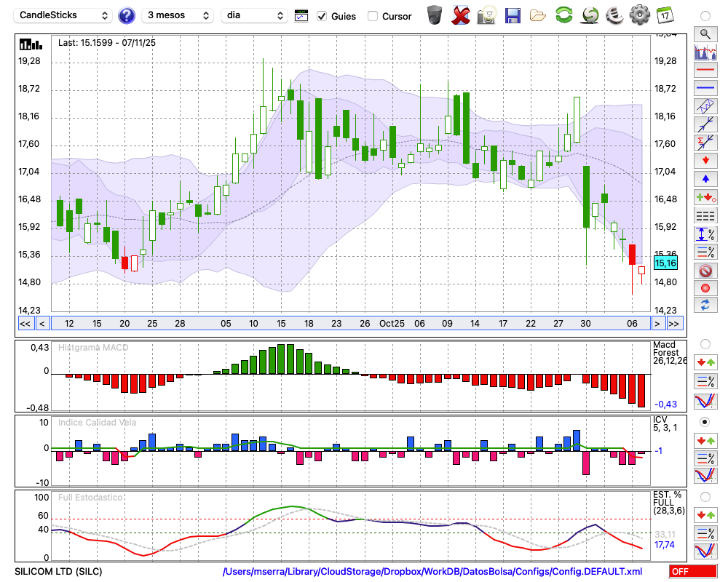Click the settings gear icon in toolbar
The width and height of the screenshot is (728, 582).
[x=639, y=15]
